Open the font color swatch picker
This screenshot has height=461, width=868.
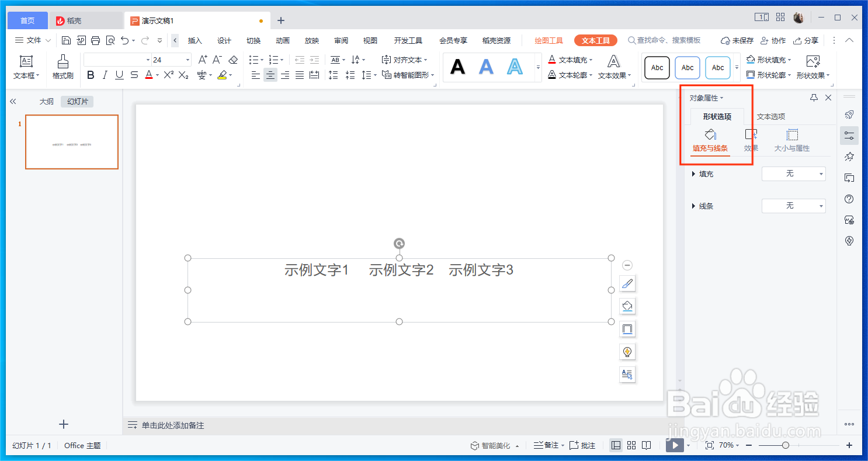[148, 75]
